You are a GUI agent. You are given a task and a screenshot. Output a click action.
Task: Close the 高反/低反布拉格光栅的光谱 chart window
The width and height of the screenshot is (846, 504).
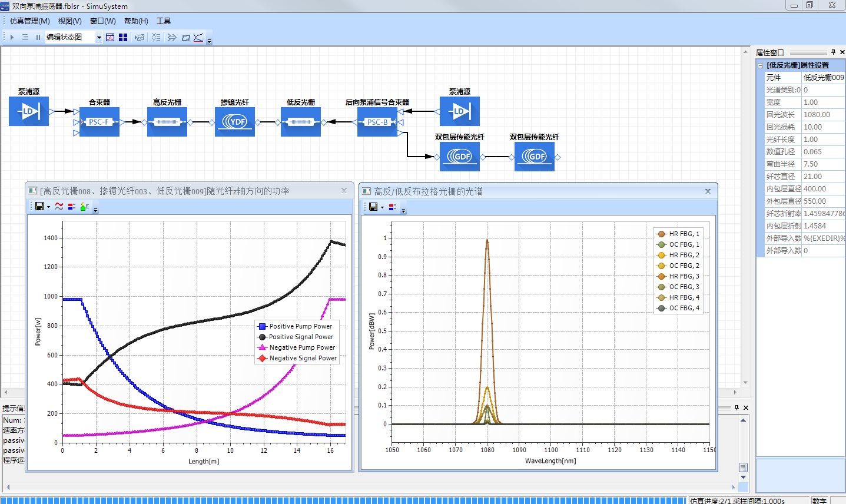708,191
